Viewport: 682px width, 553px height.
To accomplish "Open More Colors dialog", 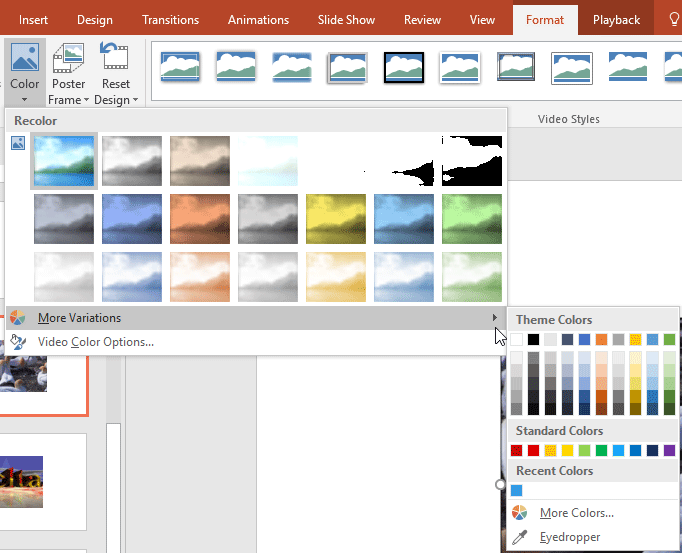I will click(576, 513).
